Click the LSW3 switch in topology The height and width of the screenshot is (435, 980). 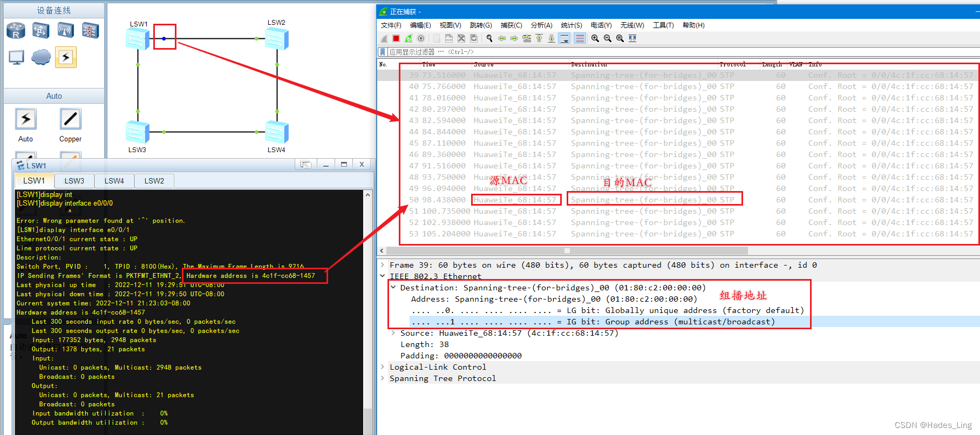(x=137, y=132)
